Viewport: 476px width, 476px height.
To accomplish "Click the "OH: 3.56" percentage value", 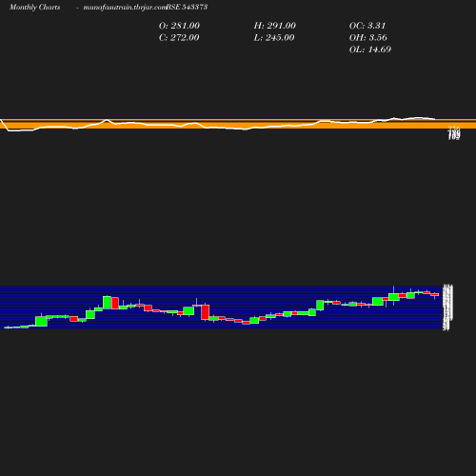I will (x=368, y=38).
